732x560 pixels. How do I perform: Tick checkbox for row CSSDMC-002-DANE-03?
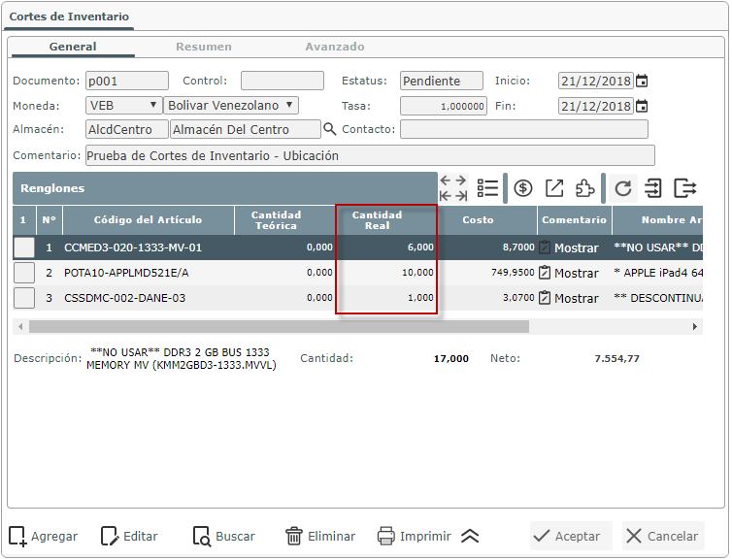click(24, 298)
